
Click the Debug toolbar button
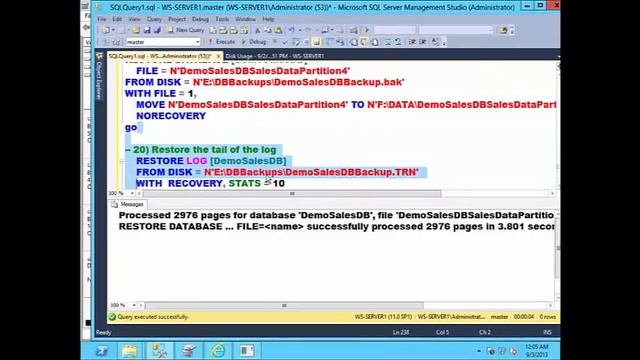(x=254, y=42)
